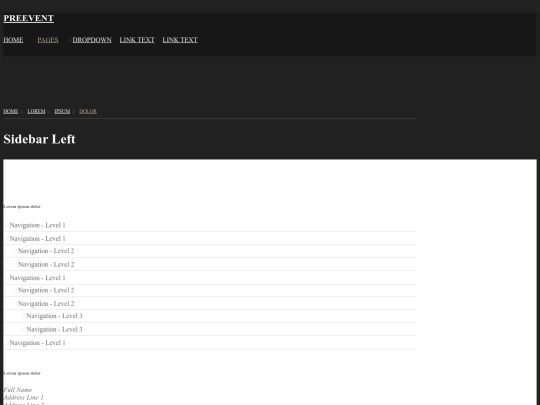The image size is (540, 405).
Task: Open the PREEVENT site logo link
Action: pos(29,18)
